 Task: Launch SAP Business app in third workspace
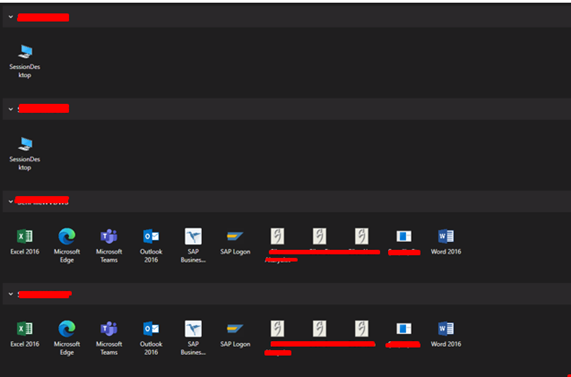tap(193, 245)
